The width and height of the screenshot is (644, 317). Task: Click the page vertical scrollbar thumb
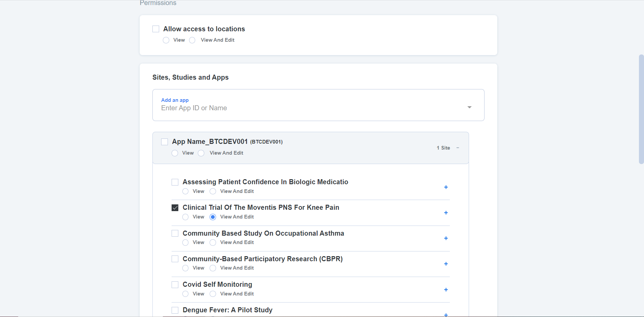click(x=641, y=109)
